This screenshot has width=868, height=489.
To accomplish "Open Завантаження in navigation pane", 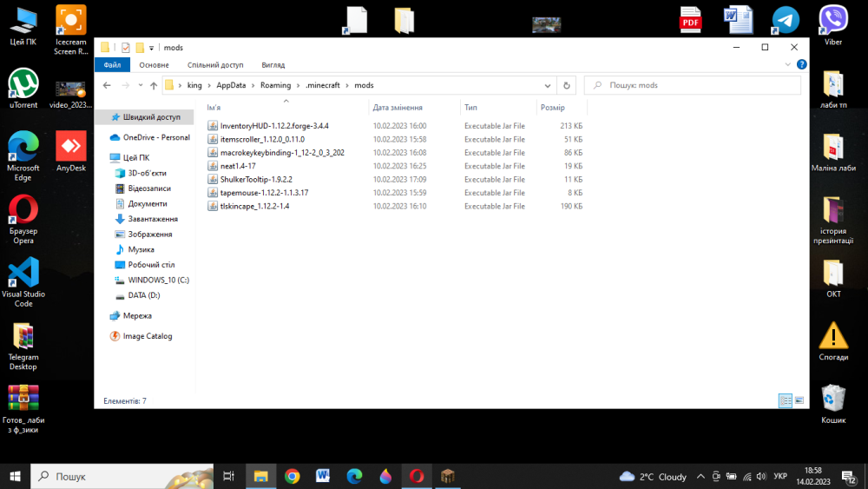I will pyautogui.click(x=147, y=219).
